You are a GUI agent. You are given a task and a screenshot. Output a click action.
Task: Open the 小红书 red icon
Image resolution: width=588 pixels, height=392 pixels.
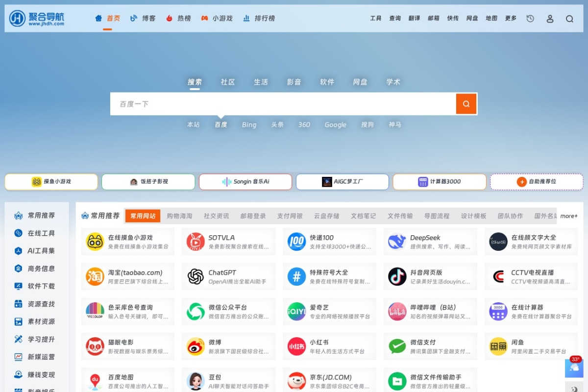click(296, 346)
